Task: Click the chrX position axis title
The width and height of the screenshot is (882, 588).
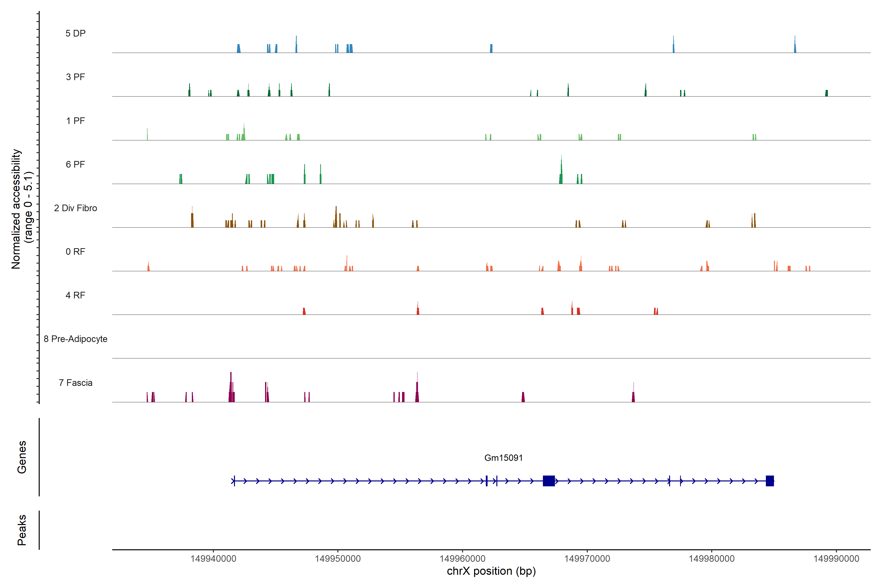Action: pyautogui.click(x=491, y=571)
